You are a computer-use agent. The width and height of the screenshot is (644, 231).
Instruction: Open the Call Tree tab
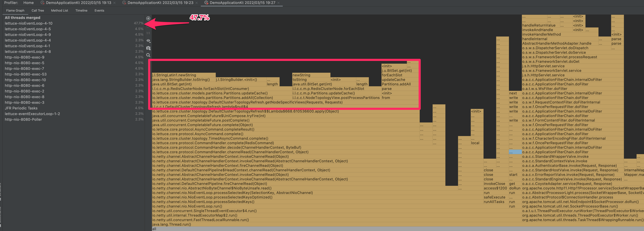[x=38, y=10]
